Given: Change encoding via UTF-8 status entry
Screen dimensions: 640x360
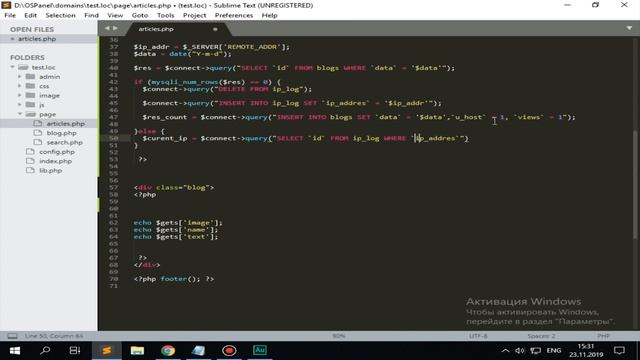Looking at the screenshot, I should tap(478, 336).
